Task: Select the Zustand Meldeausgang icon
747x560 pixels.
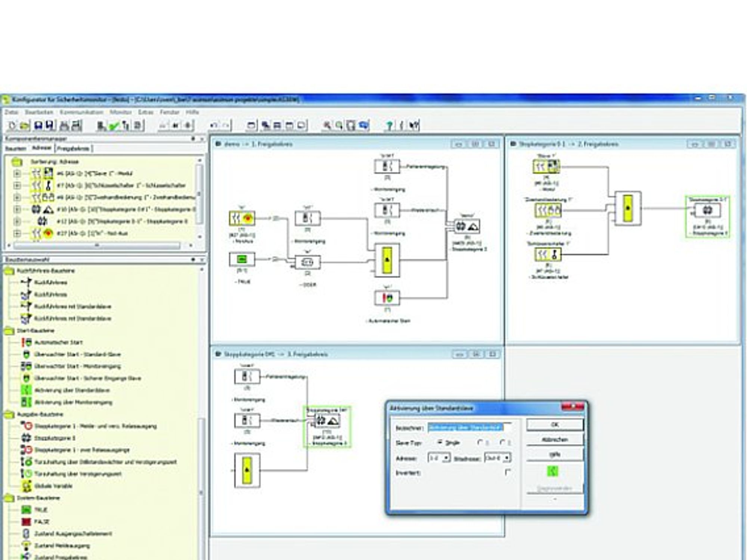Action: [x=26, y=545]
